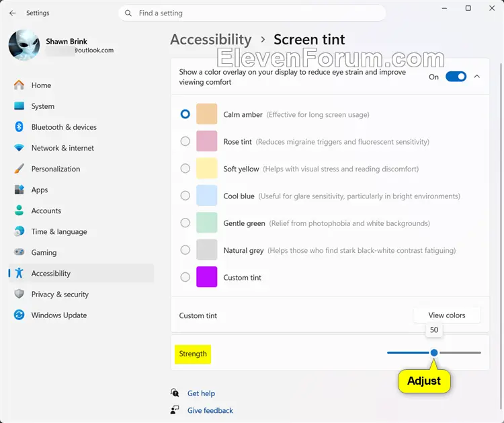Click the Calm amber color swatch

click(x=207, y=114)
